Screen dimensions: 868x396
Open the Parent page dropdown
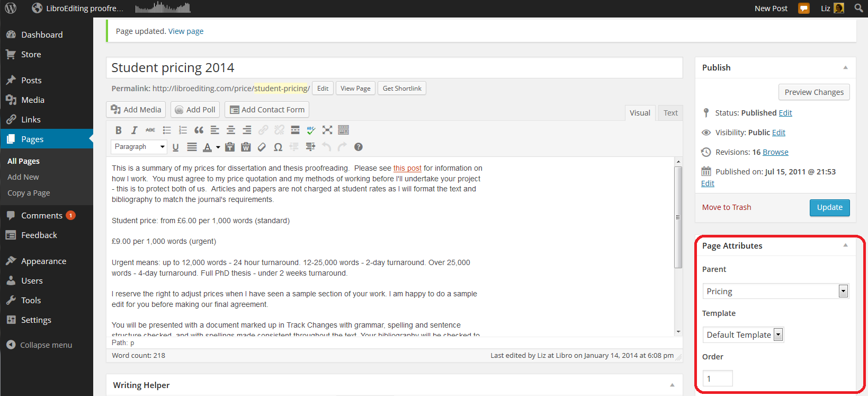click(x=775, y=291)
